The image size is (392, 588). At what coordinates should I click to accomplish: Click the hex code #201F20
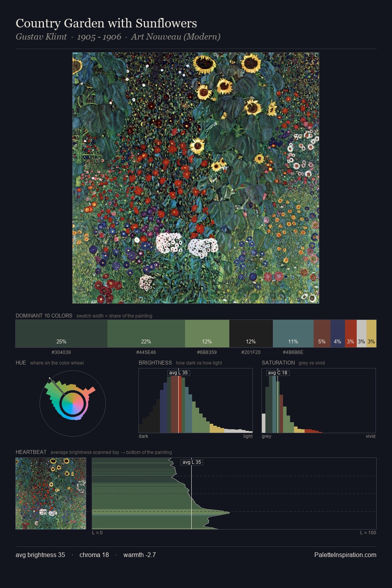coord(251,352)
